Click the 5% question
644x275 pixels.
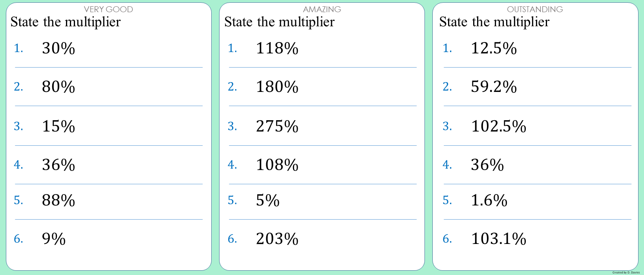(268, 200)
